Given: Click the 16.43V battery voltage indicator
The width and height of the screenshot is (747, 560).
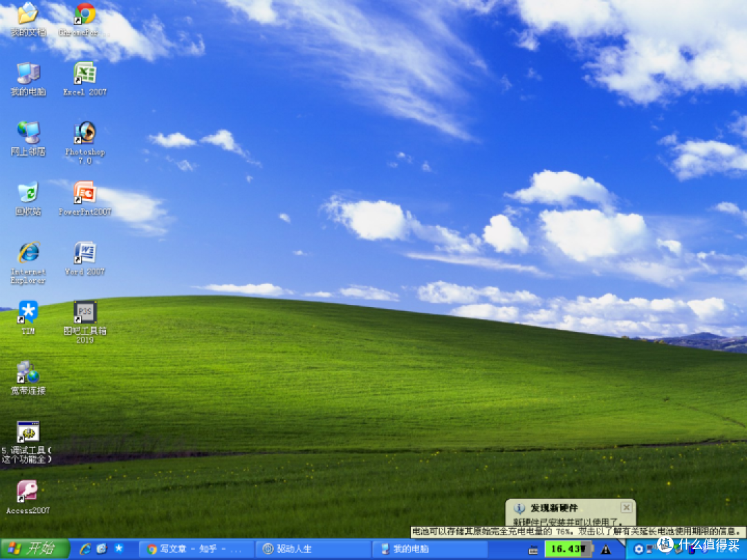Looking at the screenshot, I should [568, 549].
